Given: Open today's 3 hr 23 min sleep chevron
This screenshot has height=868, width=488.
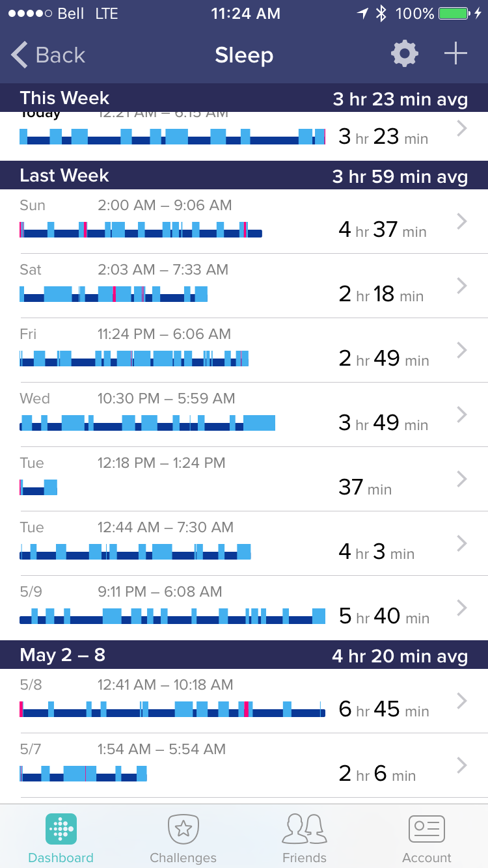Looking at the screenshot, I should pos(462,129).
